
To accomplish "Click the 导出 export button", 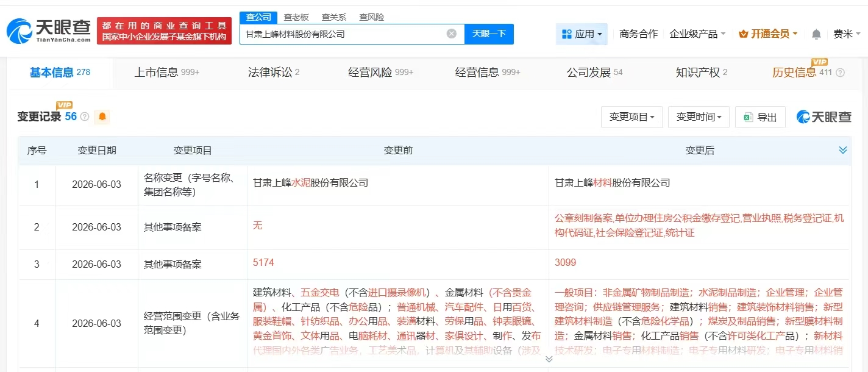I will (x=760, y=117).
